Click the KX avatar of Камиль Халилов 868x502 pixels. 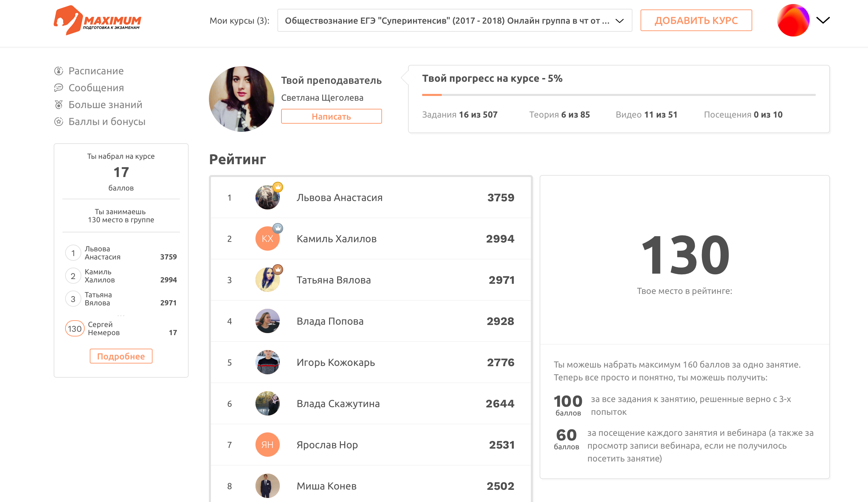pos(267,239)
